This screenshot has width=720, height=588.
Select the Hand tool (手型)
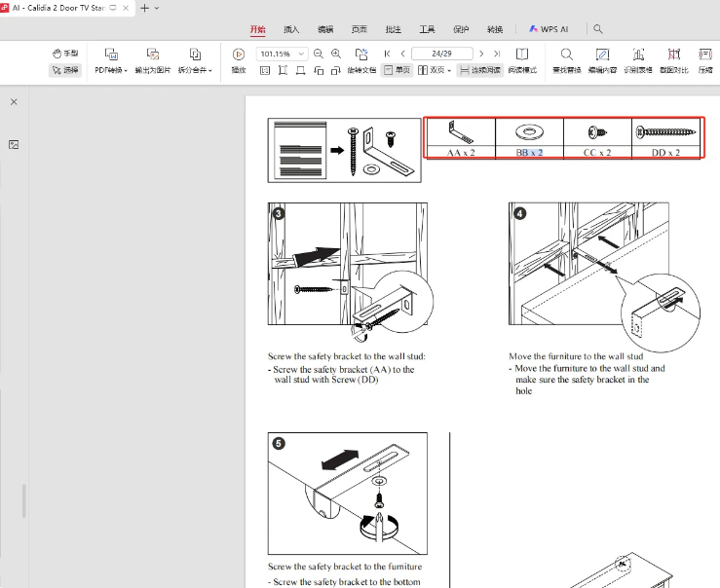(65, 54)
